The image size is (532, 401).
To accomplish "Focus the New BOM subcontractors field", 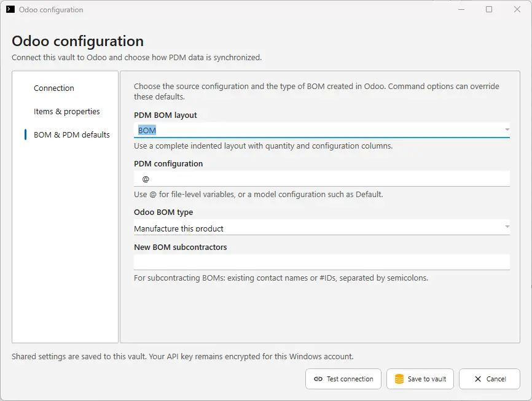I will coord(322,262).
